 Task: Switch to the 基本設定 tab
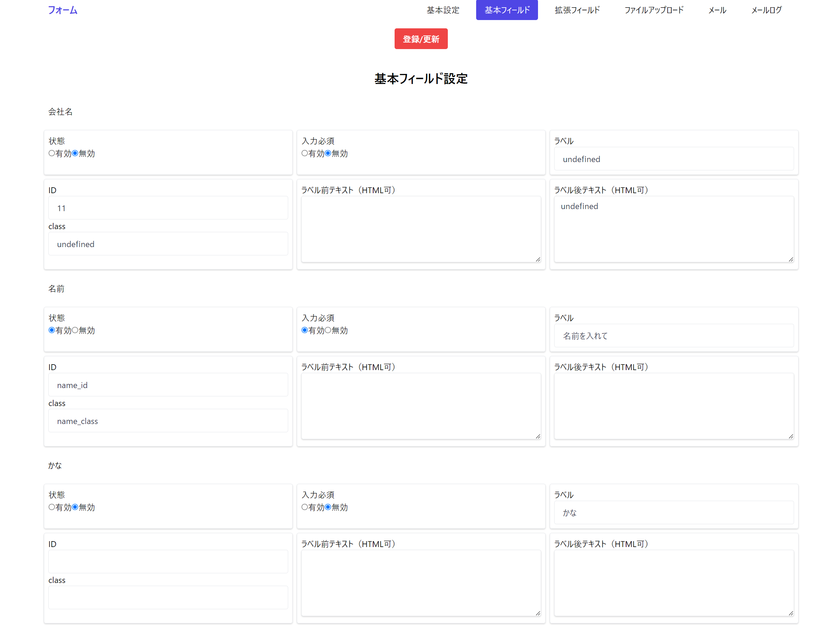(x=443, y=10)
